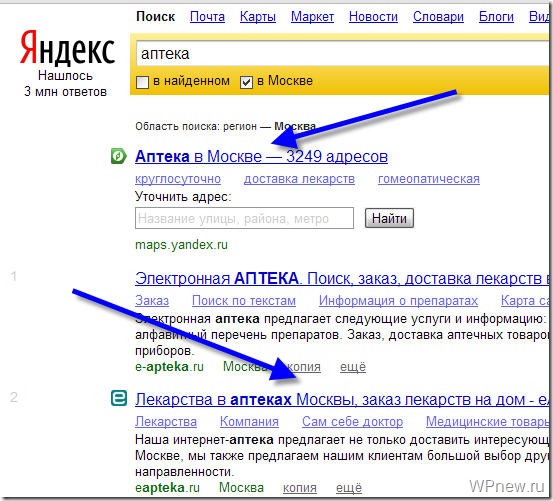
Task: Expand 'ещё' under eapteka.ru result
Action: [x=349, y=488]
